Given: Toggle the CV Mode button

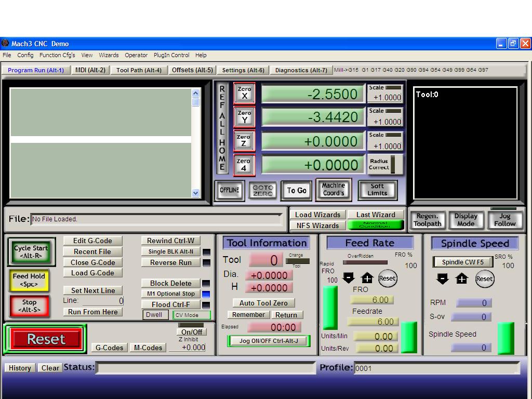Looking at the screenshot, I should pyautogui.click(x=191, y=315).
